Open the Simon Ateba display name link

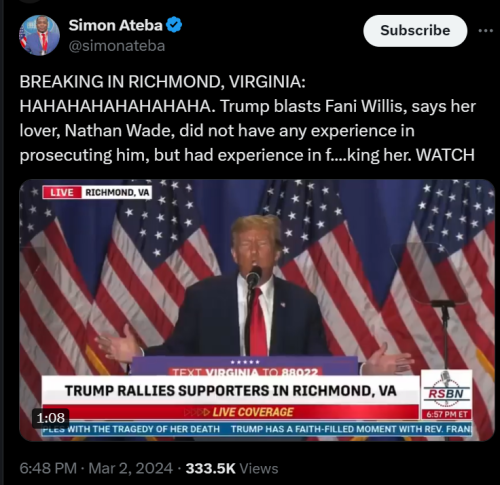point(115,25)
